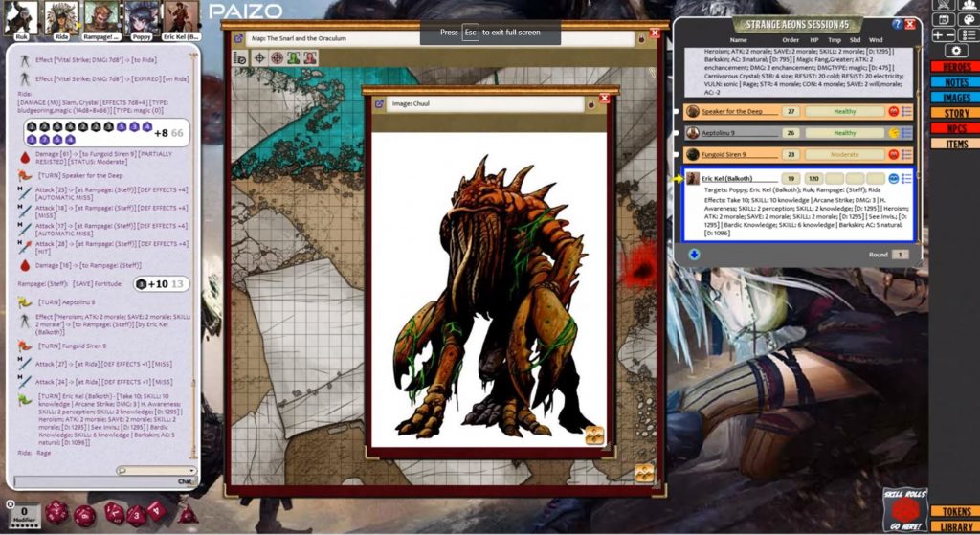The height and width of the screenshot is (535, 980).
Task: Click the chat text entry field
Action: (x=103, y=481)
